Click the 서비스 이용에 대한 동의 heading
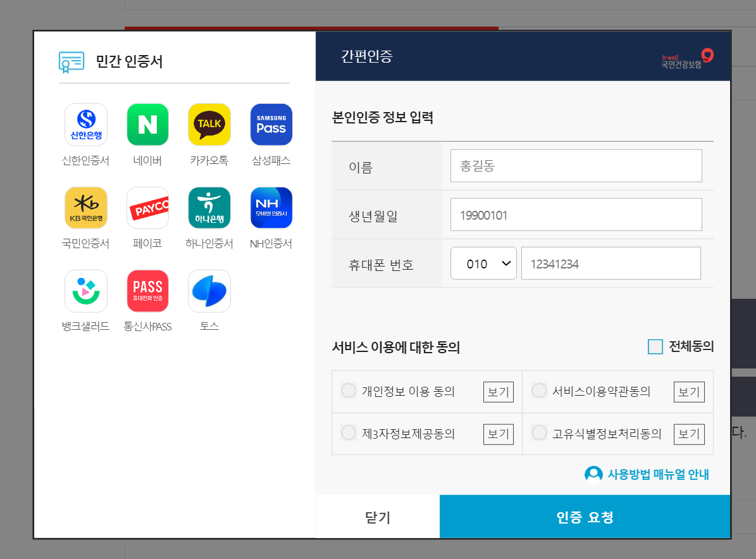756x559 pixels. pyautogui.click(x=396, y=348)
